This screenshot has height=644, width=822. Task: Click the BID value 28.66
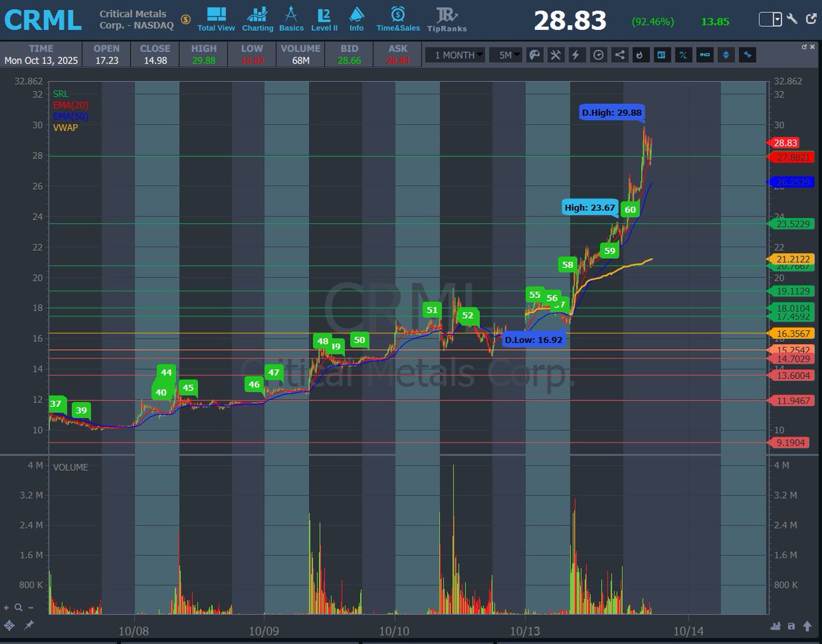point(351,60)
